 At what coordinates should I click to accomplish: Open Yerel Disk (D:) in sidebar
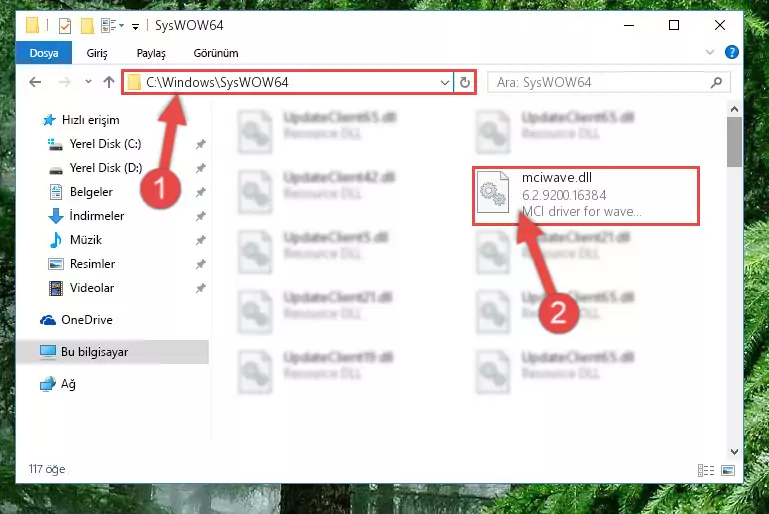106,168
